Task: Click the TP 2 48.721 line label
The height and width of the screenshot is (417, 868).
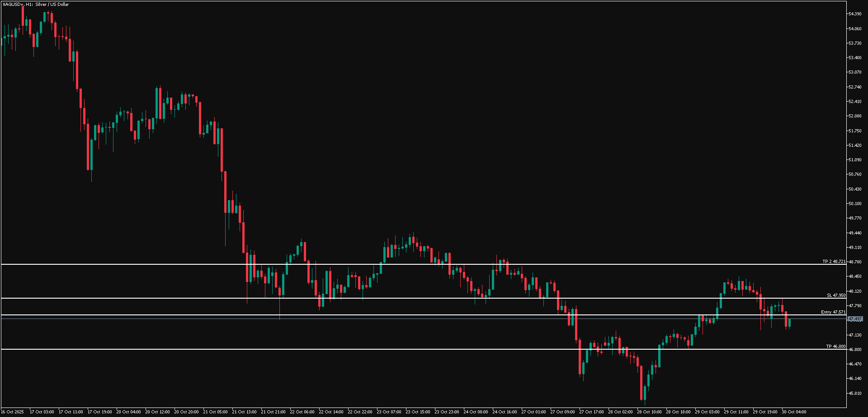Action: (834, 262)
